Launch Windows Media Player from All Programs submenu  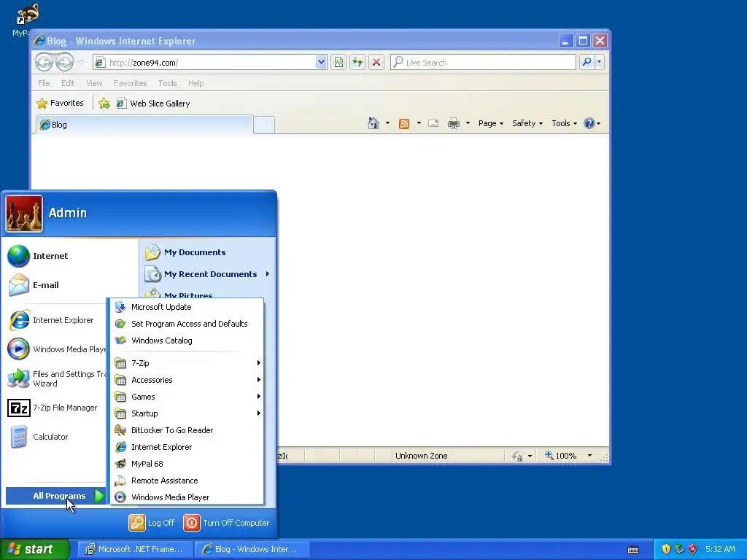[187, 497]
